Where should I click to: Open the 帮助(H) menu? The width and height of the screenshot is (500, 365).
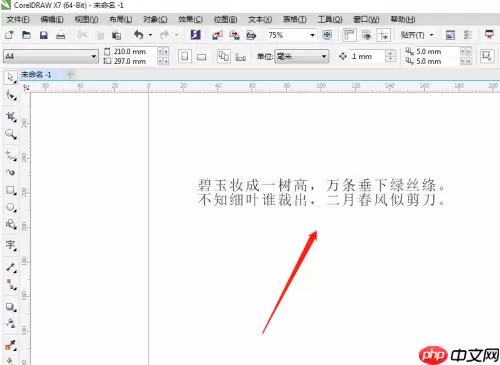pos(403,20)
